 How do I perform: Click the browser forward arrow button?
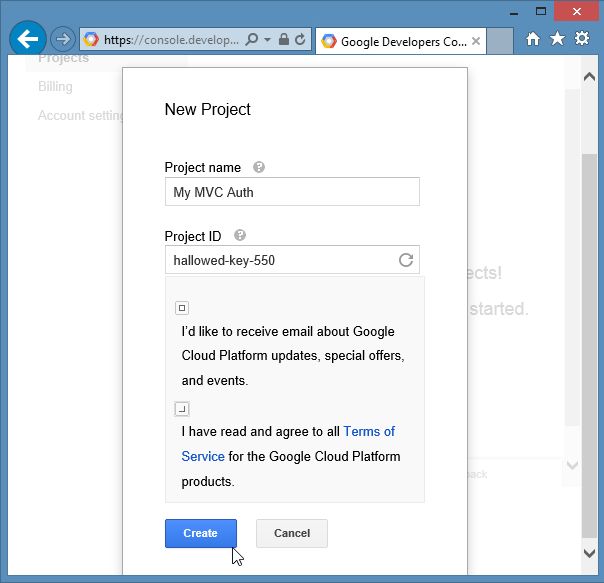pos(62,39)
